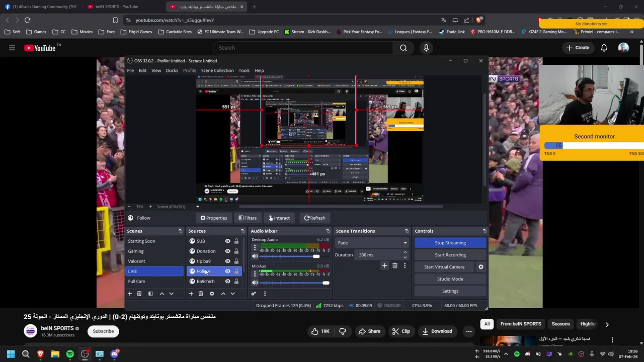Move scene up in Scenes toolbar
Image resolution: width=644 pixels, height=362 pixels.
click(162, 294)
